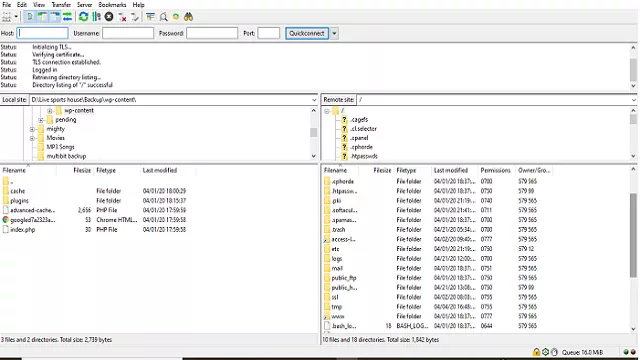Screen dimensions: 640x360
Task: Select remote etc folder
Action: (x=336, y=249)
